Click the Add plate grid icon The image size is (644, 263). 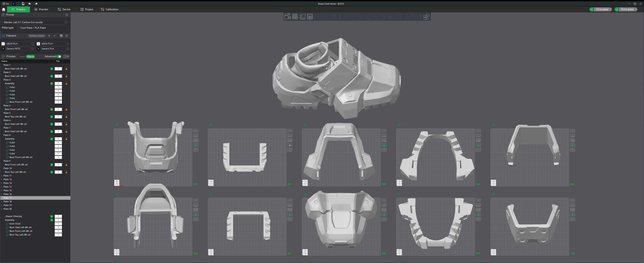click(295, 17)
